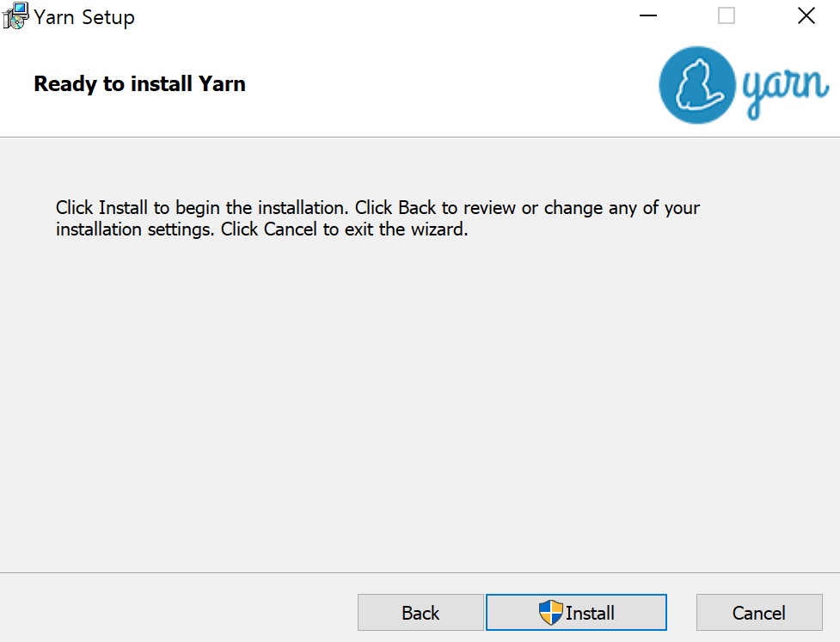Select the Back navigation button
Viewport: 840px width, 642px height.
click(x=420, y=612)
